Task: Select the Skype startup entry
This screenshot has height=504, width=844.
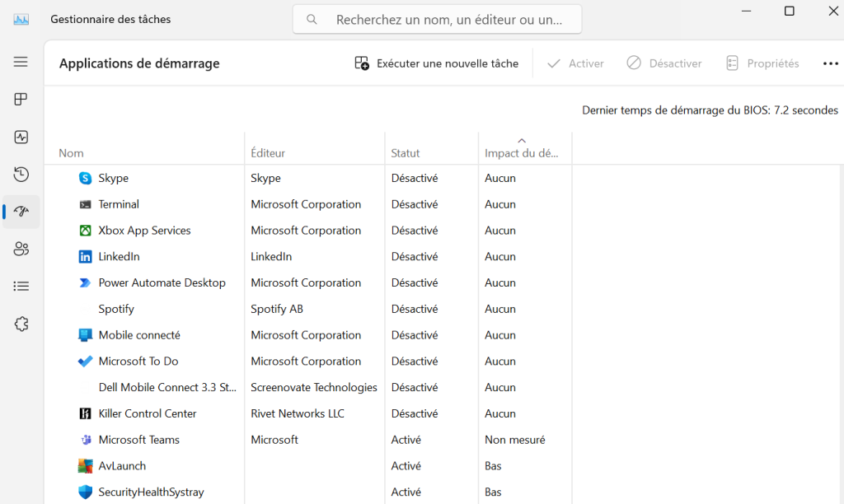Action: tap(113, 178)
